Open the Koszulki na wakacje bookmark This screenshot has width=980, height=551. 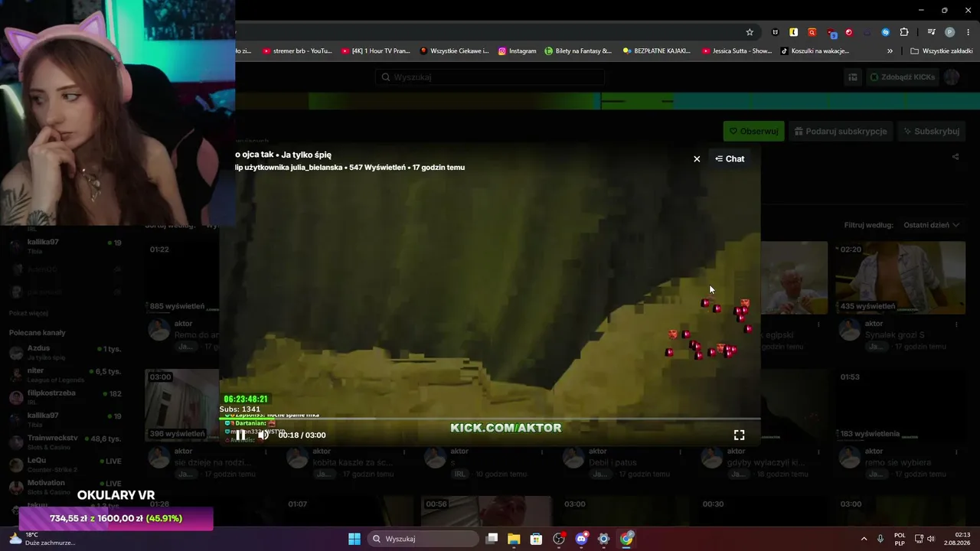(815, 51)
